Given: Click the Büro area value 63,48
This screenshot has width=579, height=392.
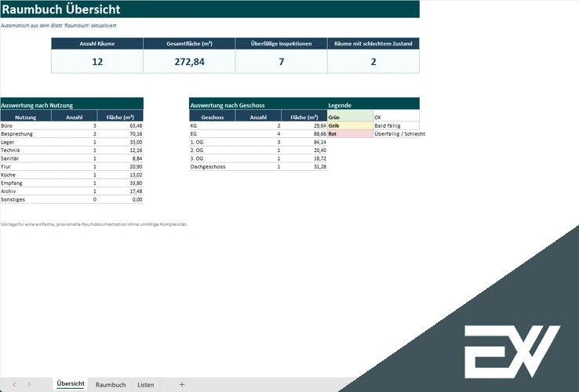Looking at the screenshot, I should (120, 125).
